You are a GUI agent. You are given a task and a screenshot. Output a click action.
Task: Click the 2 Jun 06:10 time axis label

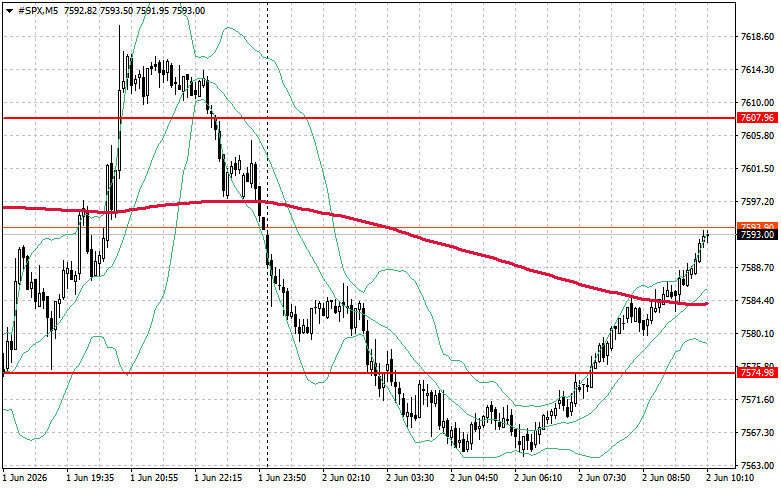(538, 478)
